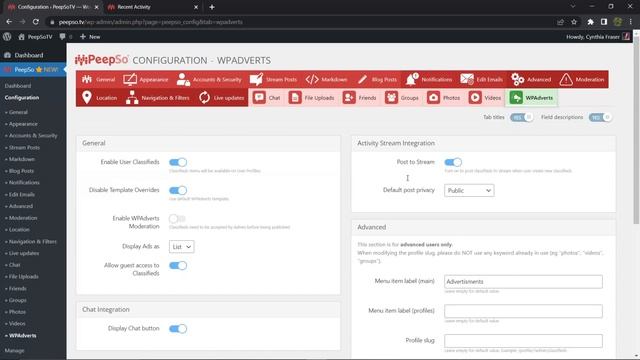Open PeepSo menu in the sidebar
This screenshot has height=360, width=640.
pos(33,70)
